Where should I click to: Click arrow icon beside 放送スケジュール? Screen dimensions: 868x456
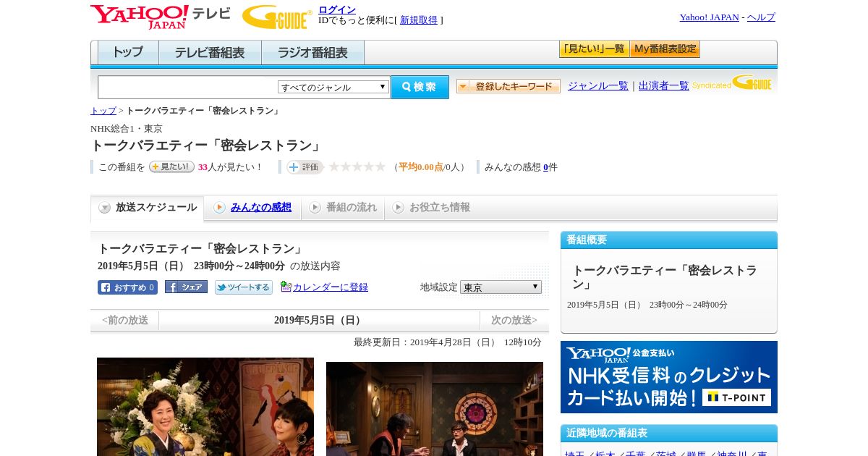click(x=105, y=208)
